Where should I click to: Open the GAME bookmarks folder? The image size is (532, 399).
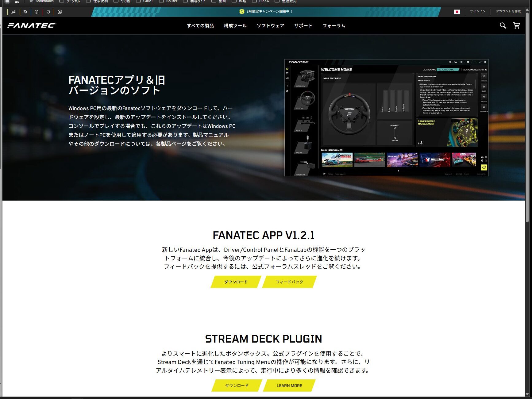(x=148, y=1)
